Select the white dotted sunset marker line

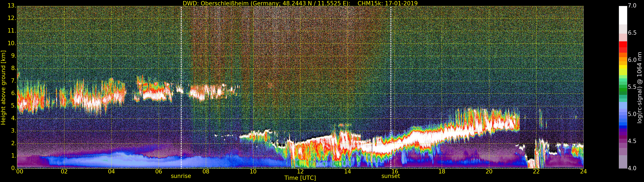point(391,87)
